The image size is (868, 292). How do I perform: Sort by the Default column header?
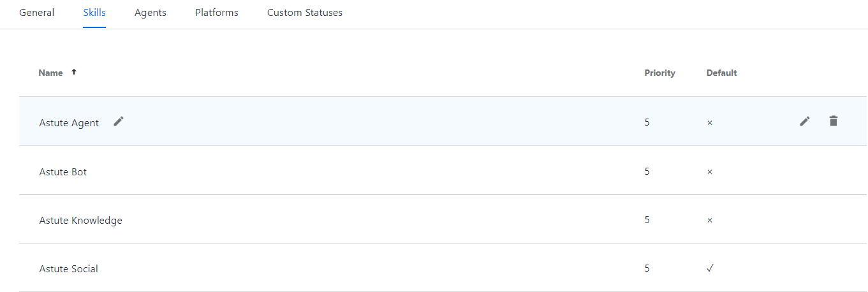coord(721,73)
